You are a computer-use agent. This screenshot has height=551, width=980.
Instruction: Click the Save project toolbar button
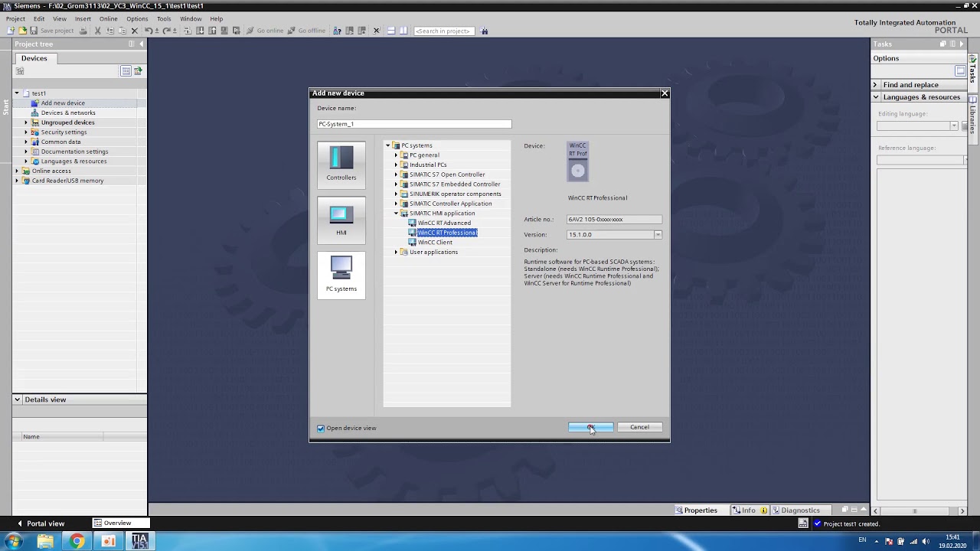pos(51,31)
